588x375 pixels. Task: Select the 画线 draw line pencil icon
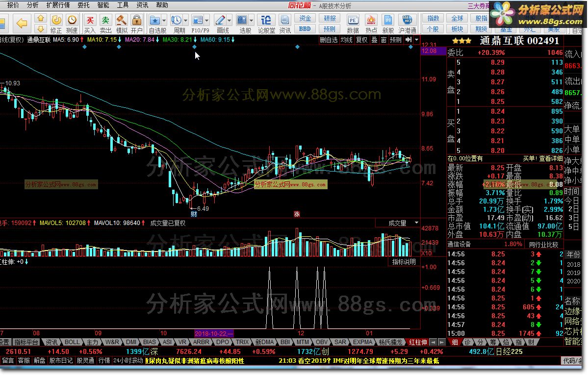tap(220, 20)
